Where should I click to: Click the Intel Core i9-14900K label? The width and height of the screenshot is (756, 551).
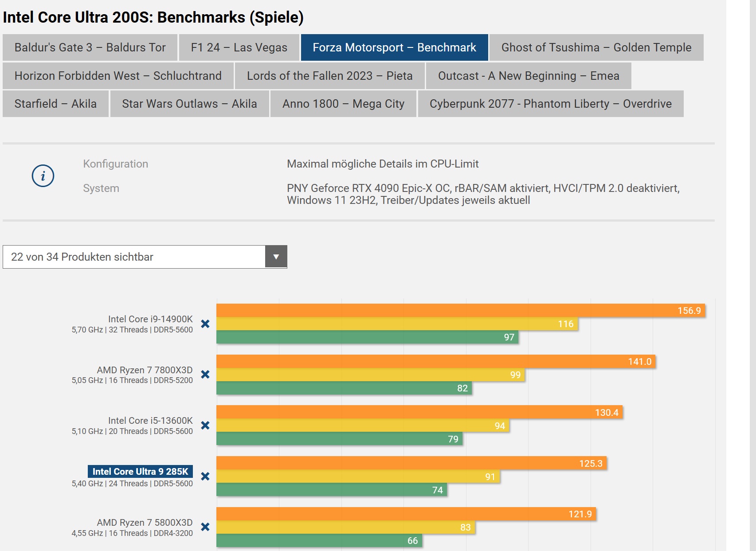click(x=150, y=319)
